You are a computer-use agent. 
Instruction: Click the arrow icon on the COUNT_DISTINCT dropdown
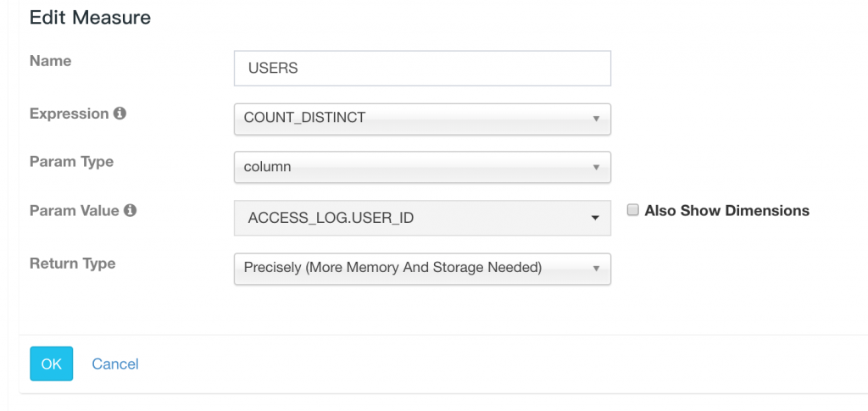click(x=596, y=119)
